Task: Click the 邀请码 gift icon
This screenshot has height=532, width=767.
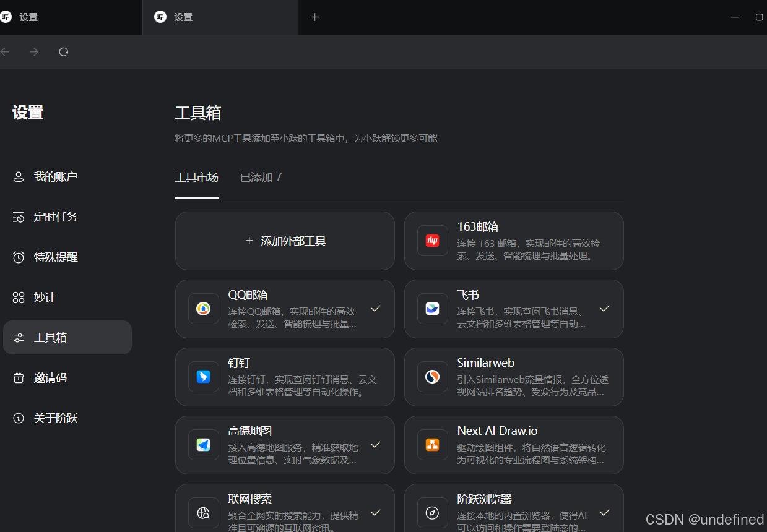Action: tap(19, 378)
